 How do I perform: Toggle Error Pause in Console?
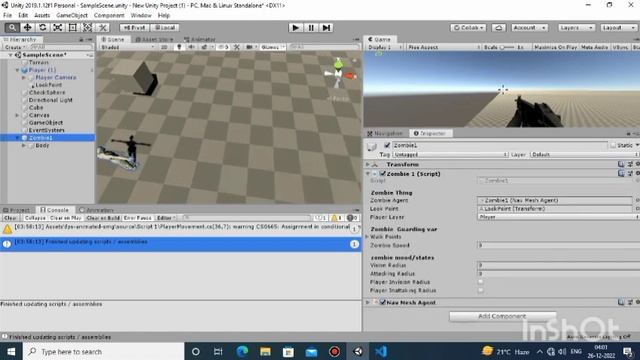coord(138,218)
